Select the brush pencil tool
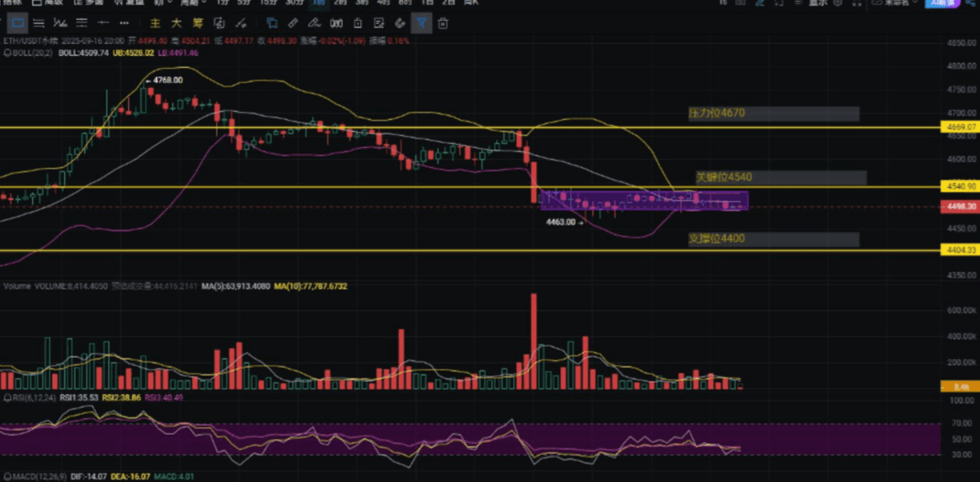The height and width of the screenshot is (482, 980). point(315,23)
